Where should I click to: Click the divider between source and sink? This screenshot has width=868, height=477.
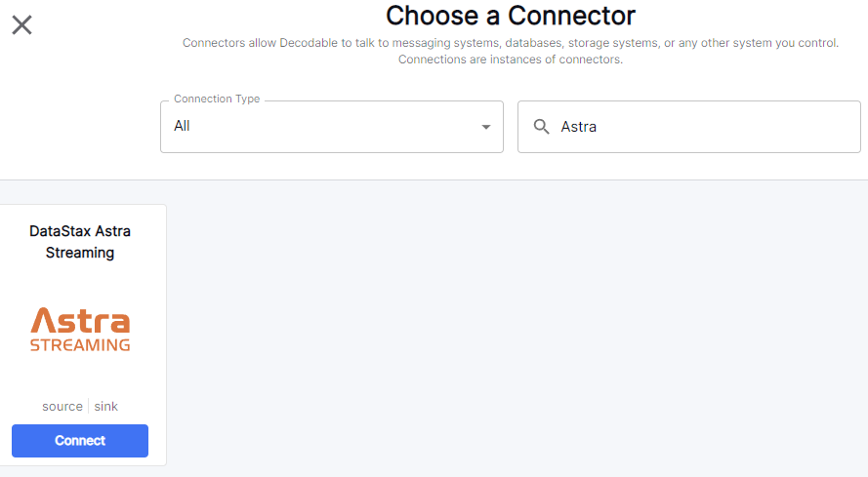coord(89,406)
